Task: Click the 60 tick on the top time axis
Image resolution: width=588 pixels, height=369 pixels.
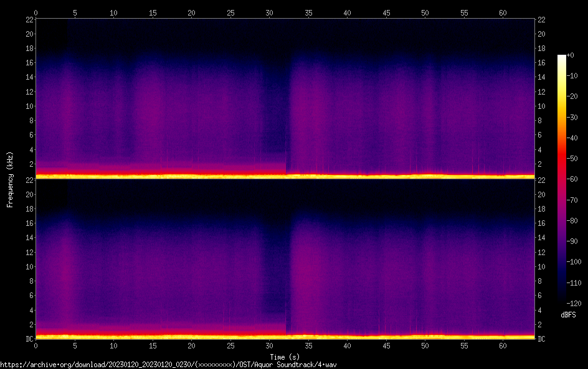Action: 503,12
